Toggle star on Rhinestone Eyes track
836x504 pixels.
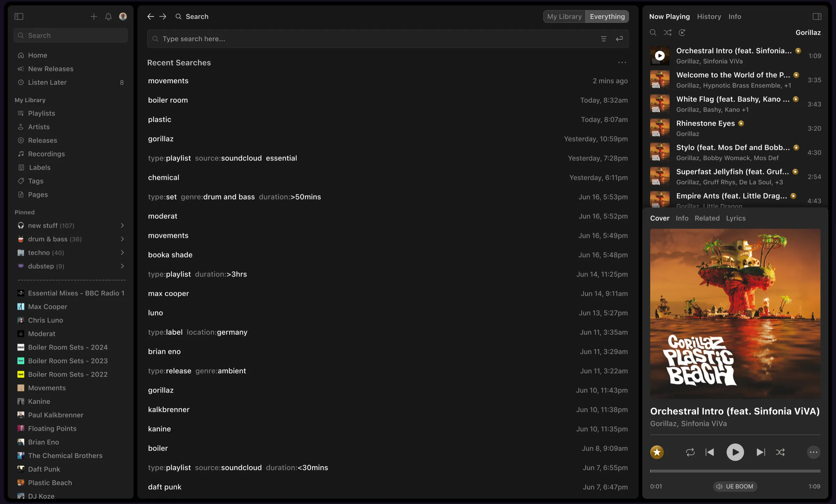741,123
